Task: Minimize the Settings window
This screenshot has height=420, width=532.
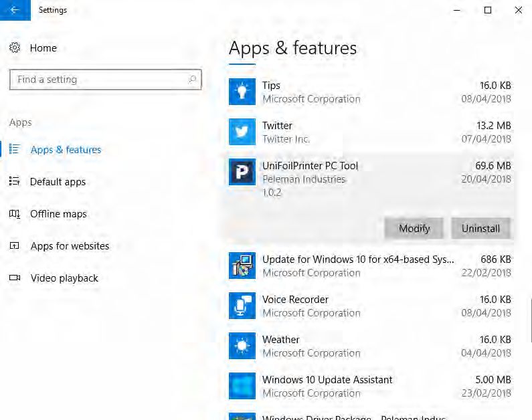Action: tap(457, 10)
